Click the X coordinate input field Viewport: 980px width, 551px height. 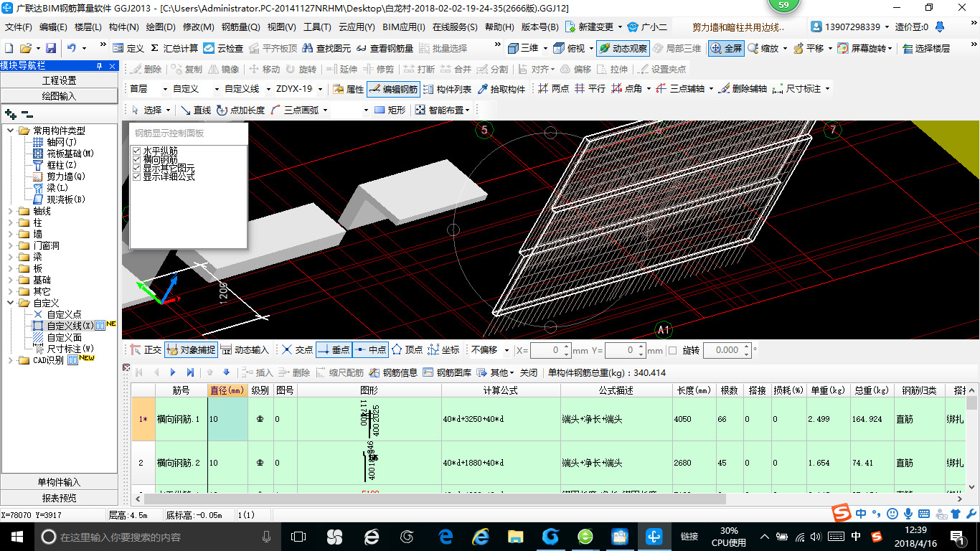(550, 350)
